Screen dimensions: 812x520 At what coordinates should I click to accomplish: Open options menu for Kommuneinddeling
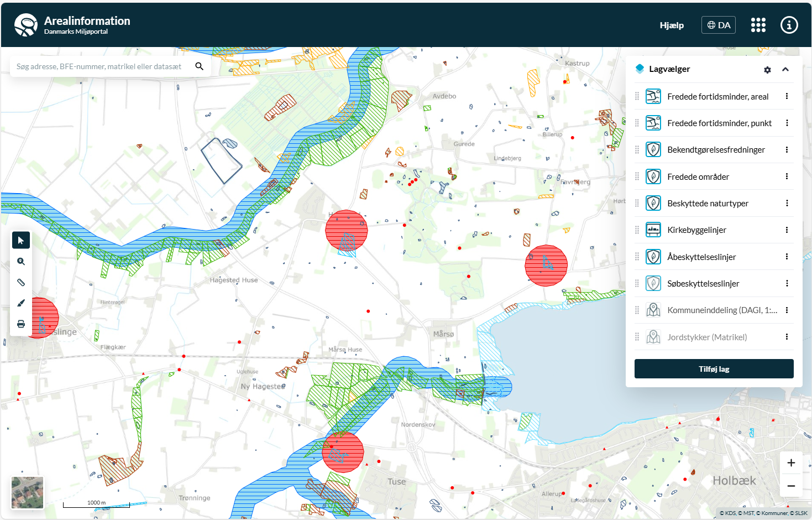[x=787, y=310]
